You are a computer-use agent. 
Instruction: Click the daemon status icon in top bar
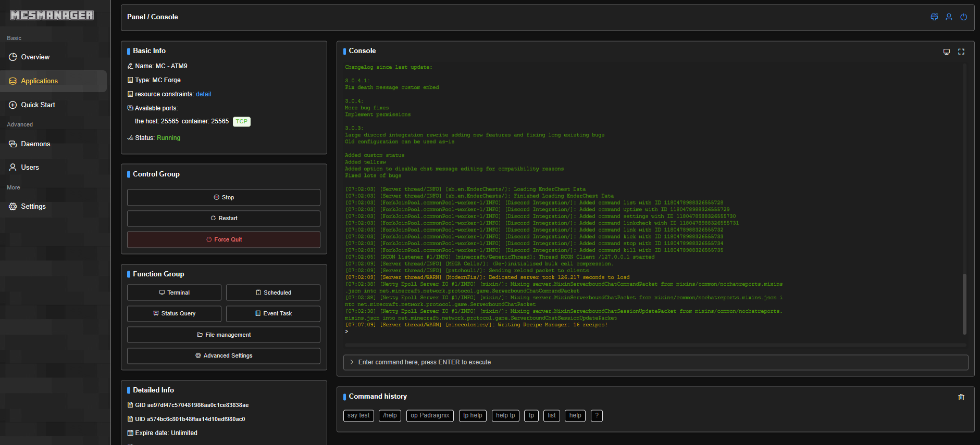934,17
